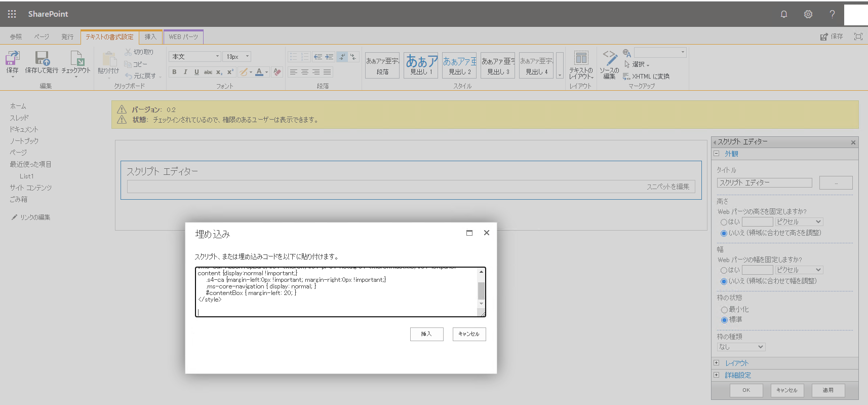Open the help question mark
The height and width of the screenshot is (405, 868).
[832, 14]
